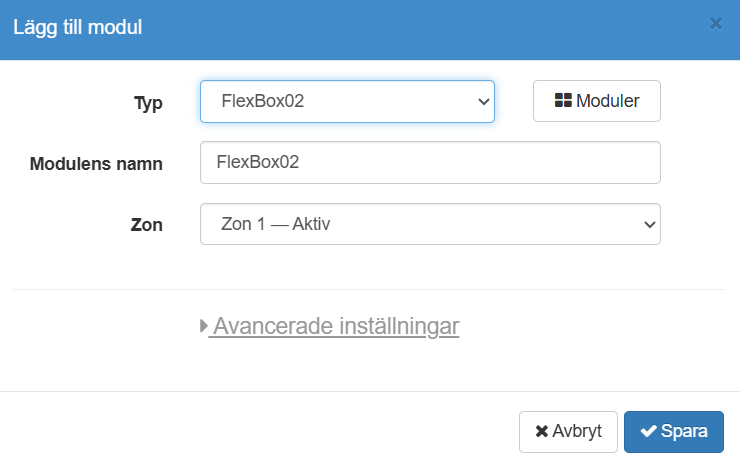
Task: Click the Lägg till modul title text
Action: point(77,27)
